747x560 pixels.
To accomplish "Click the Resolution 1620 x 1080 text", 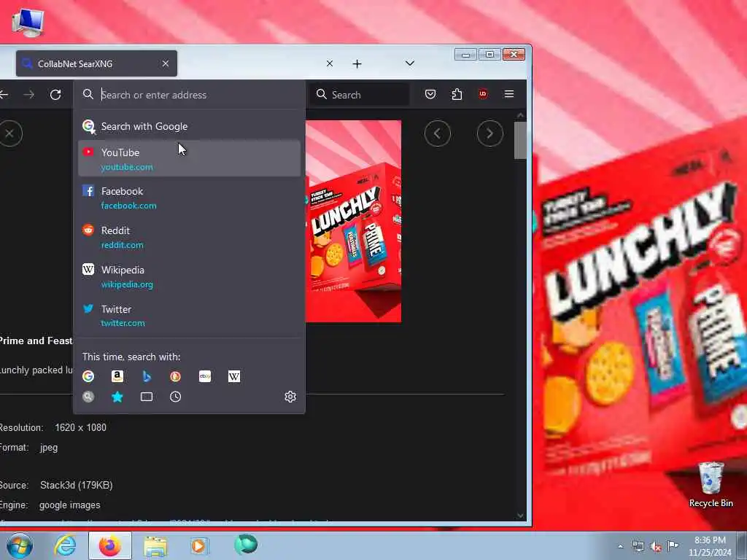I will coord(53,427).
